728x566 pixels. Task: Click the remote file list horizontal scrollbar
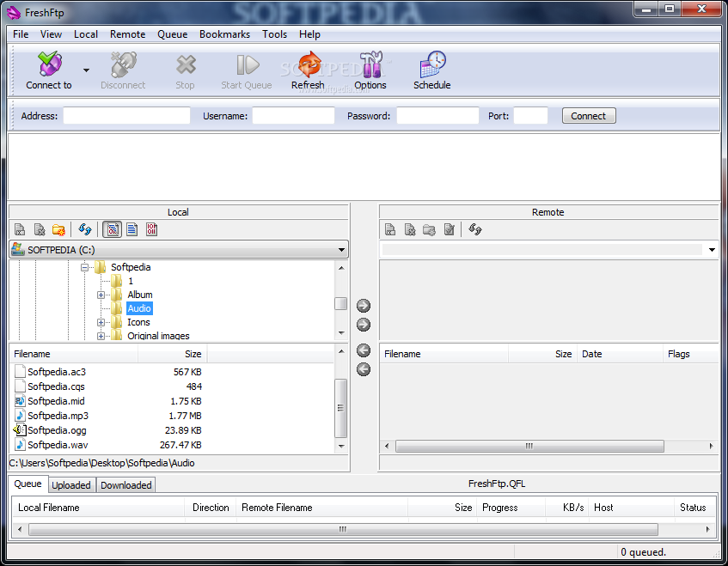(529, 447)
